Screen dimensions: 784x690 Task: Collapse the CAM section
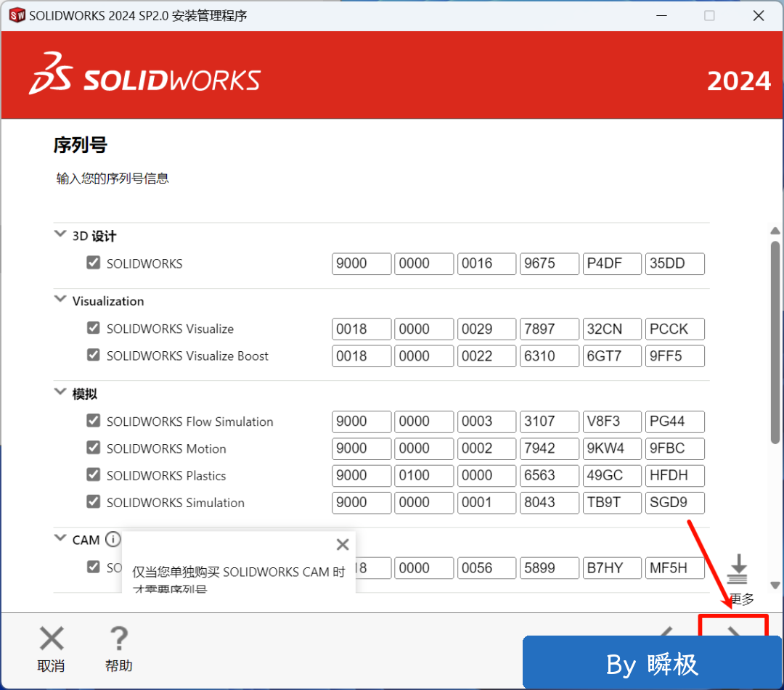60,539
